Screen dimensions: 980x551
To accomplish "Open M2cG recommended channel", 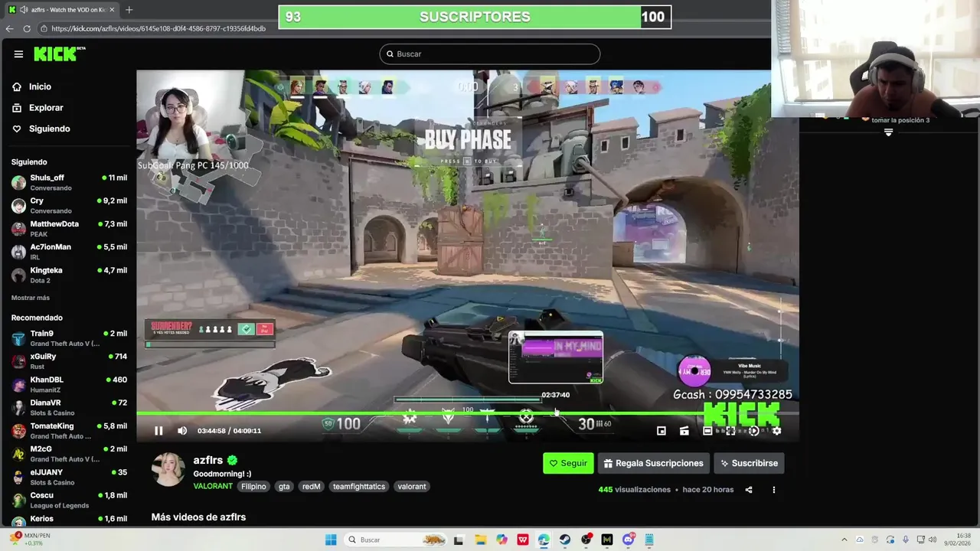I will tap(68, 454).
